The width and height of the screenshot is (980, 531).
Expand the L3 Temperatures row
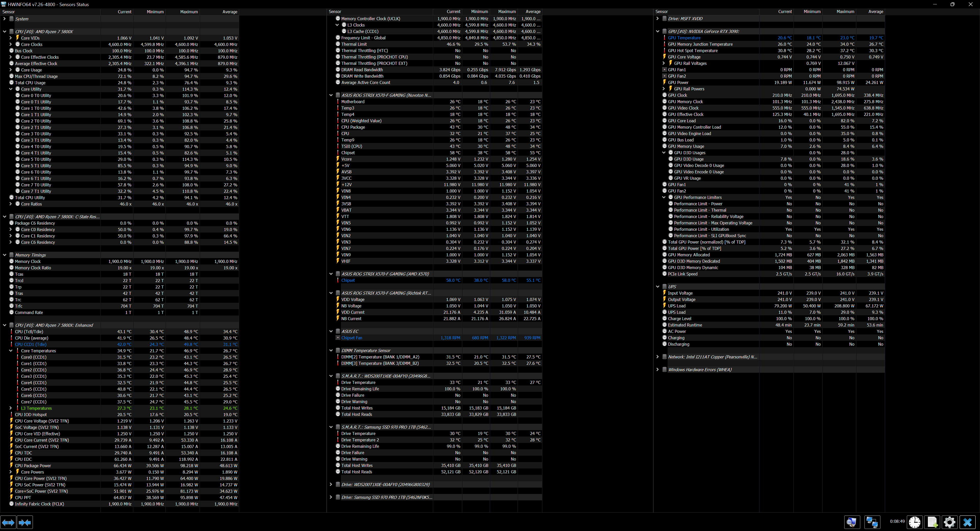[11, 408]
